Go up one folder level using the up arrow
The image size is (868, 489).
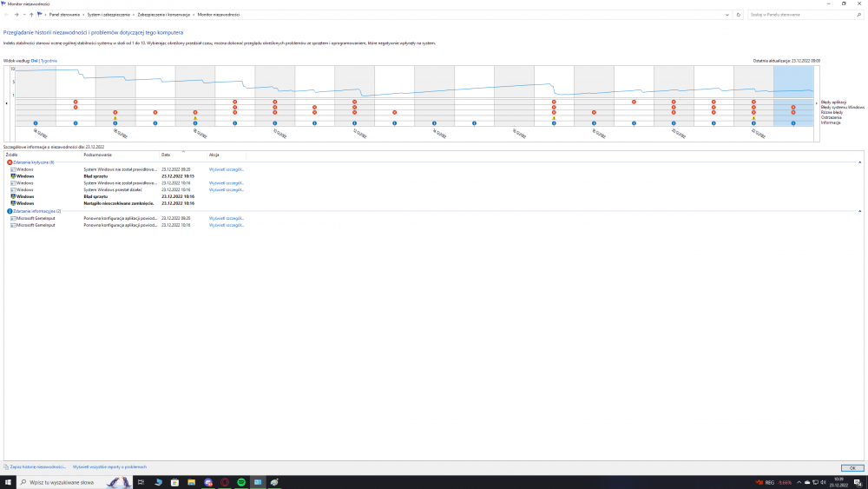coord(32,15)
